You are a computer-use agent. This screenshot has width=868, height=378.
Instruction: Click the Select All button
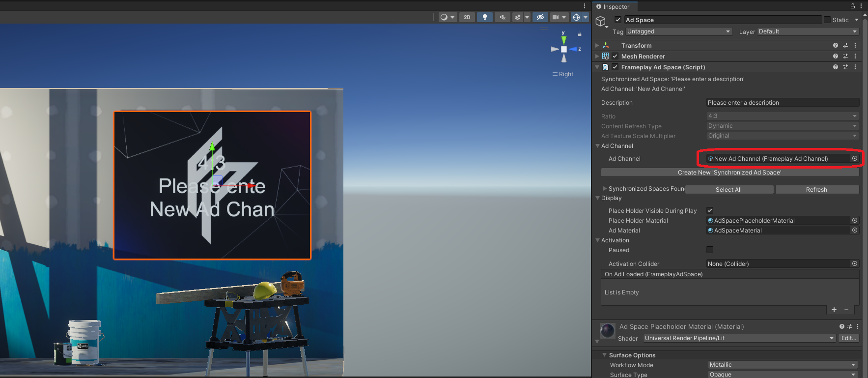point(729,190)
